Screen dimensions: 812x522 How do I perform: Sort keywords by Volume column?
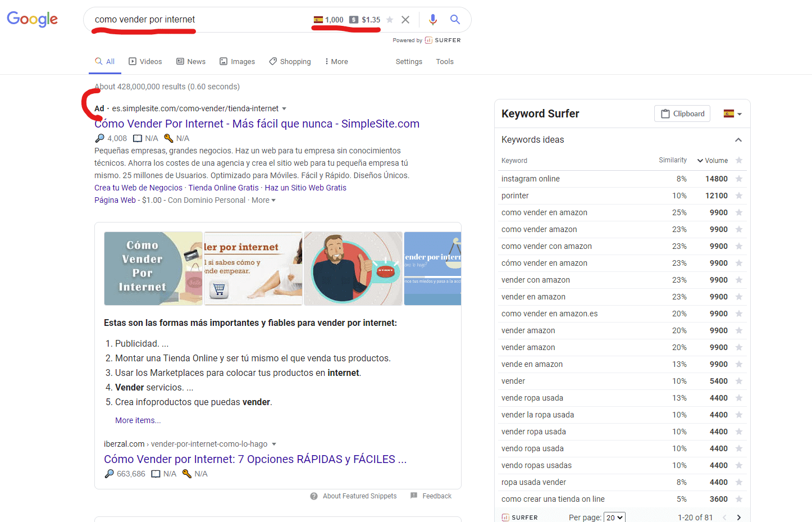coord(712,161)
